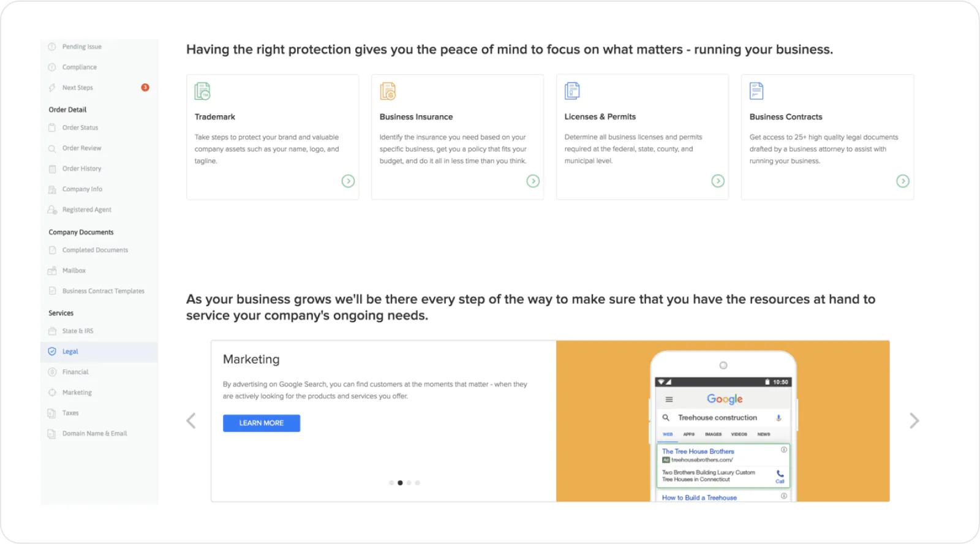This screenshot has width=980, height=544.
Task: Open Business Contract Templates link
Action: point(103,291)
